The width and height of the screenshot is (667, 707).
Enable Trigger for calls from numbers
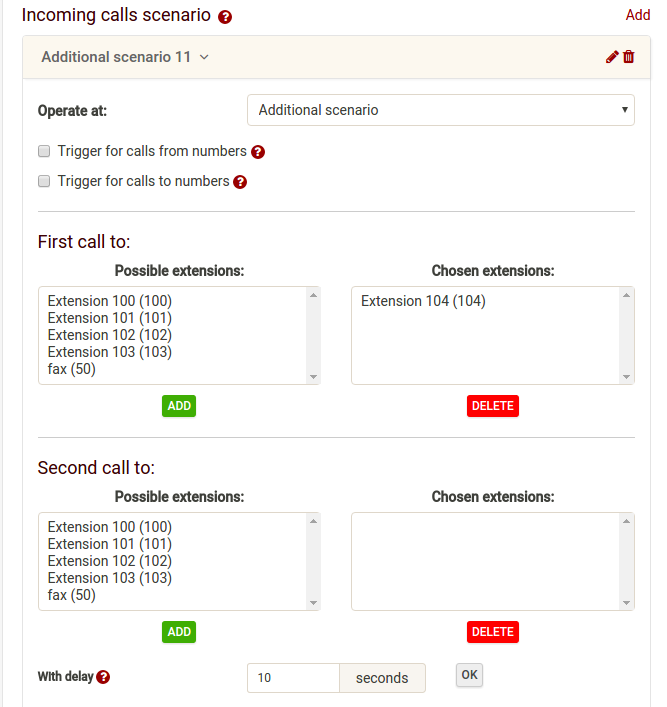[x=44, y=151]
